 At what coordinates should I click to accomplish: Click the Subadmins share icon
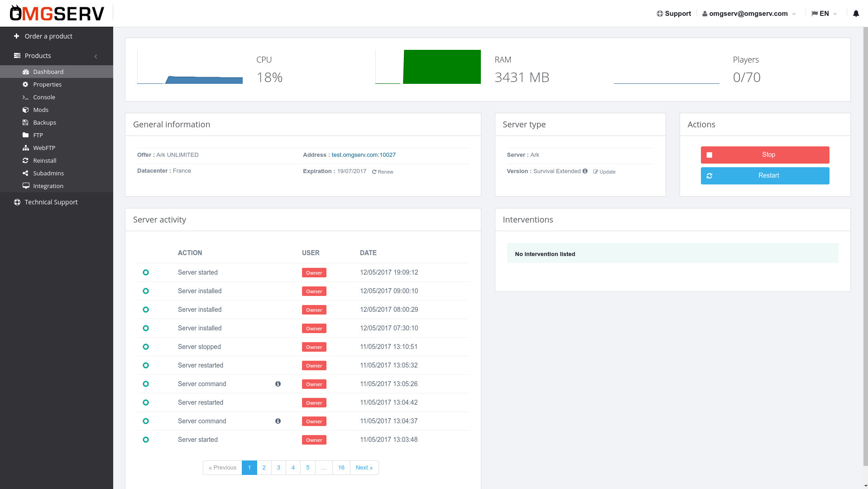tap(25, 173)
